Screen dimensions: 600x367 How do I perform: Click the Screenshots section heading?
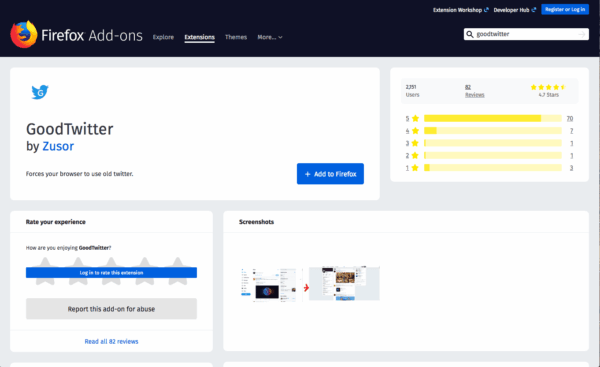pyautogui.click(x=256, y=222)
